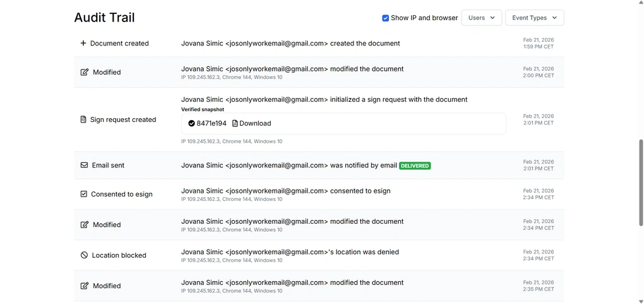Click the Email sent label
The image size is (644, 304).
coord(108,165)
